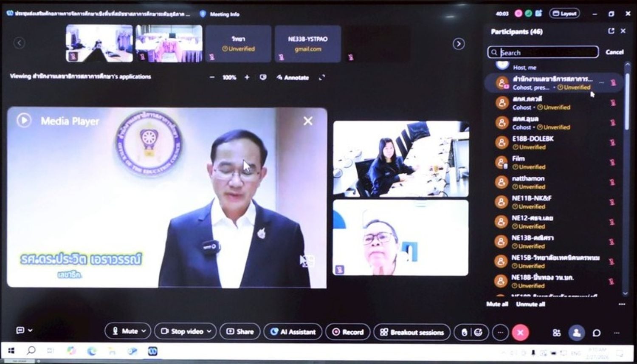Open the AI Assistant
The height and width of the screenshot is (364, 637).
pos(293,332)
